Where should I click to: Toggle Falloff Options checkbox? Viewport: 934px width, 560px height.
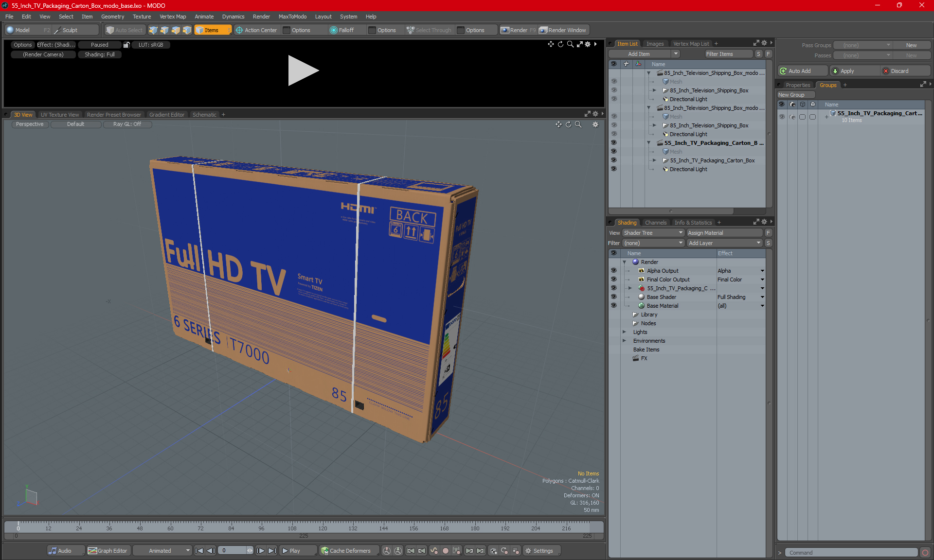(372, 30)
